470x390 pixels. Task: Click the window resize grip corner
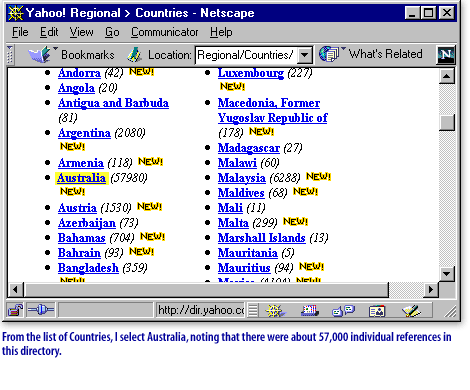tap(450, 312)
